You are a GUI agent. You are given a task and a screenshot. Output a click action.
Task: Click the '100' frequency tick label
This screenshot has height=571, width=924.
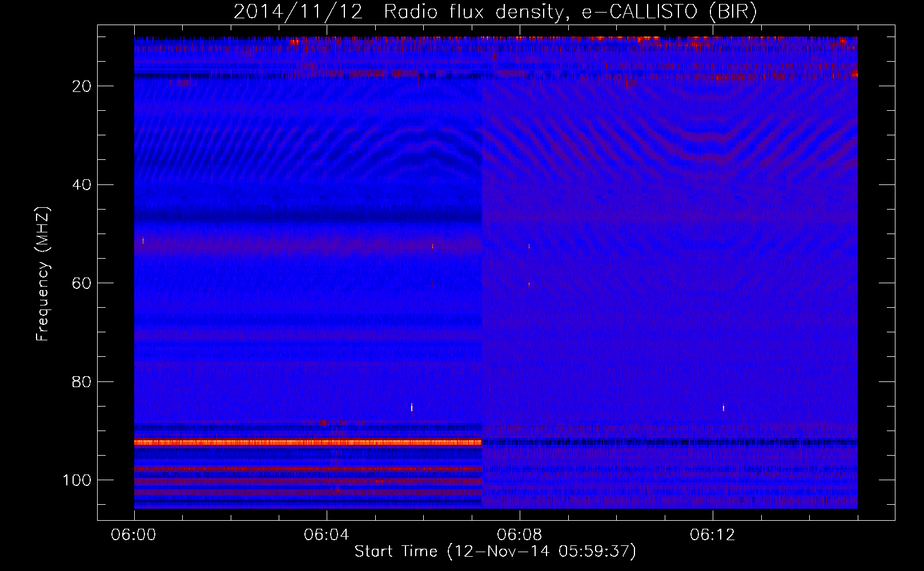tap(77, 480)
